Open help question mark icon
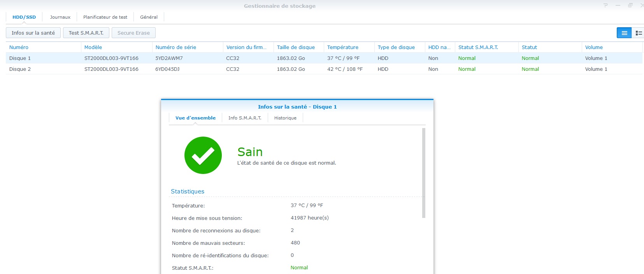The image size is (644, 274). 605,5
